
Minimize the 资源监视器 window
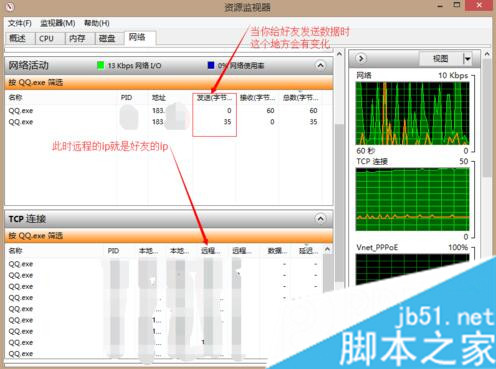pos(440,5)
